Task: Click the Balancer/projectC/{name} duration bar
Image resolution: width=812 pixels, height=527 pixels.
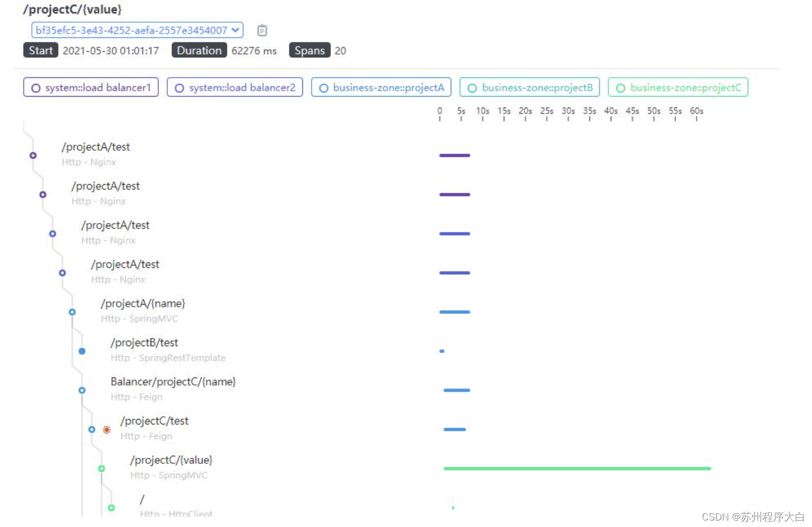Action: pyautogui.click(x=457, y=390)
